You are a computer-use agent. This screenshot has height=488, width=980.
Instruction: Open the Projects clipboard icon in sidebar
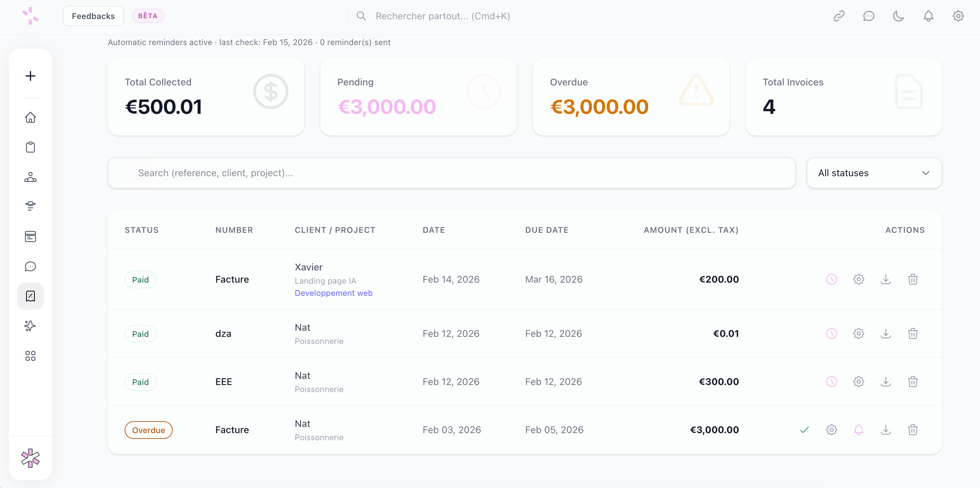30,147
